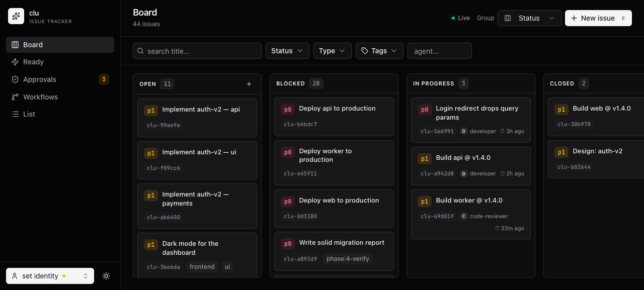The width and height of the screenshot is (644, 290).
Task: Open Build worker @ v1.4.0 card
Action: point(471,214)
